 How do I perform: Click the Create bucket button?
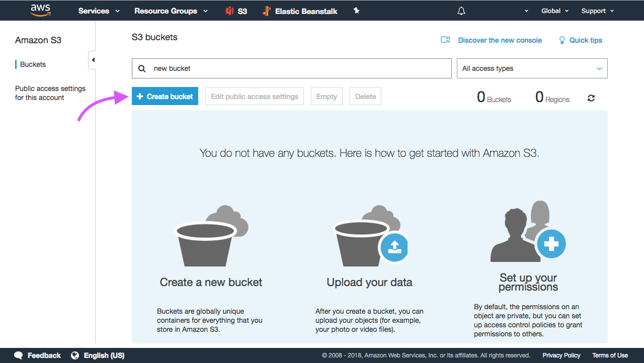[x=165, y=96]
